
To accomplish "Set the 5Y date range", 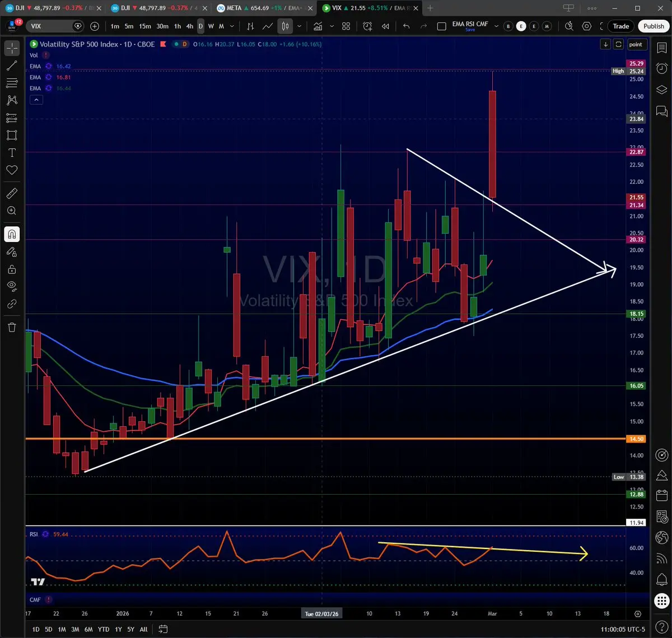I will (x=130, y=629).
